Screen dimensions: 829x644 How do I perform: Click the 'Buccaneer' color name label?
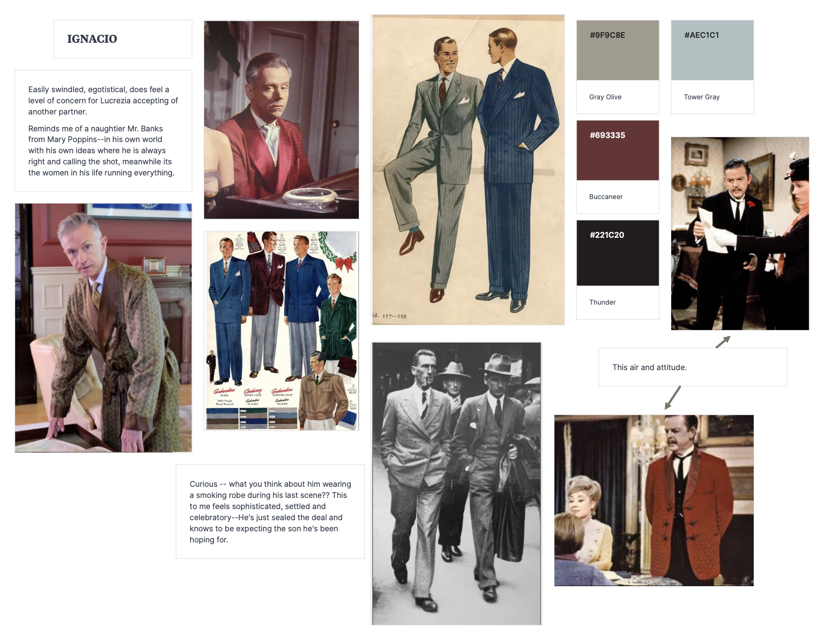(x=606, y=197)
